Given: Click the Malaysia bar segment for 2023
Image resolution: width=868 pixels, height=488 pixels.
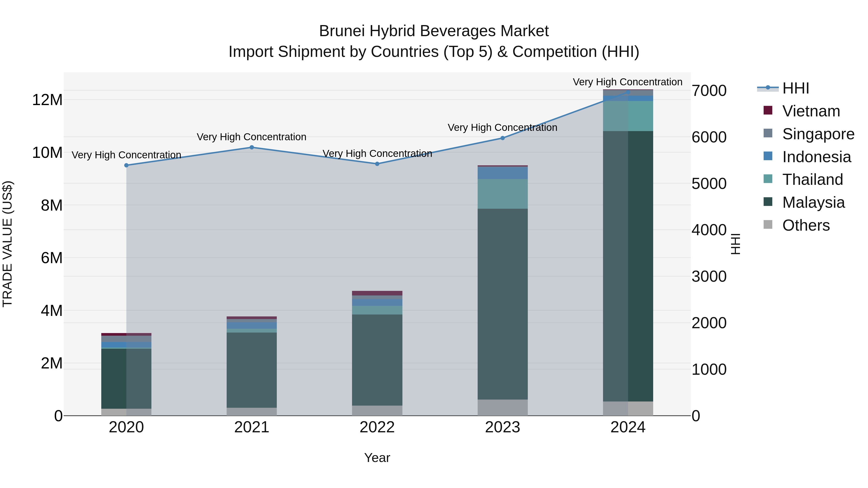Looking at the screenshot, I should [502, 304].
